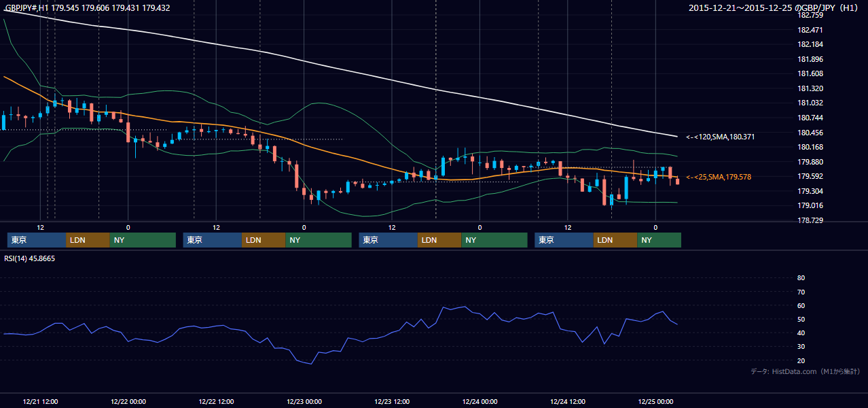Screen dimensions: 868x408
Task: Click the 178.729 price axis label
Action: click(810, 220)
